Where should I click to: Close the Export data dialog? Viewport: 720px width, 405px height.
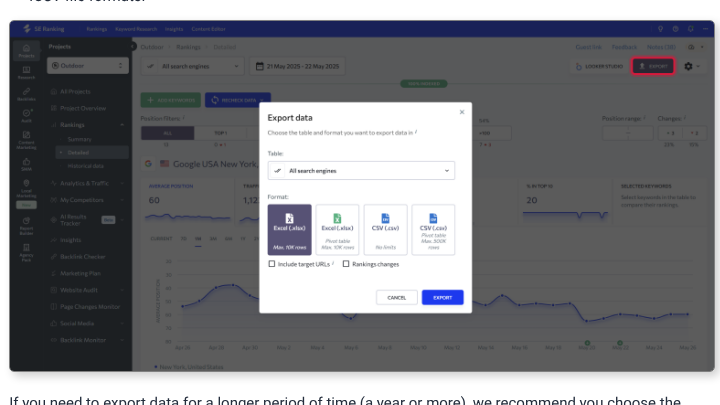tap(462, 112)
